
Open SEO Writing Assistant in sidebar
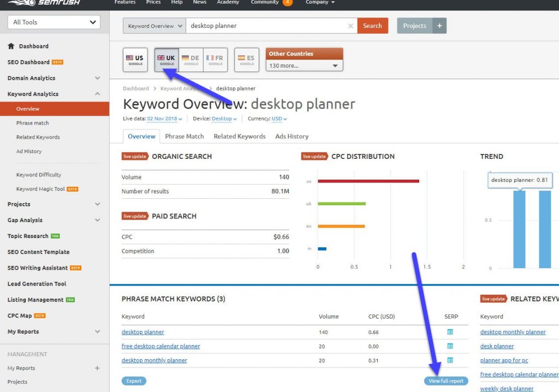point(38,268)
